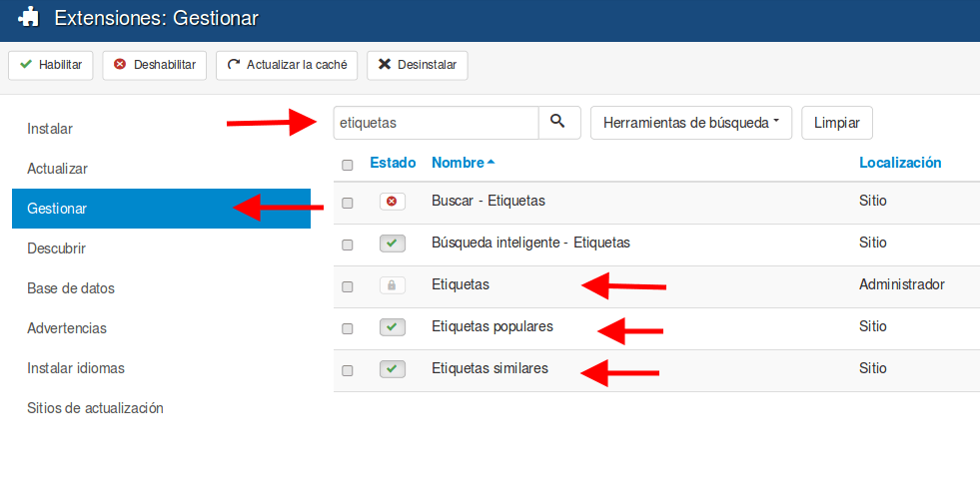Click Búsqueda inteligente - Etiquetas name text
The image size is (980, 492).
530,243
